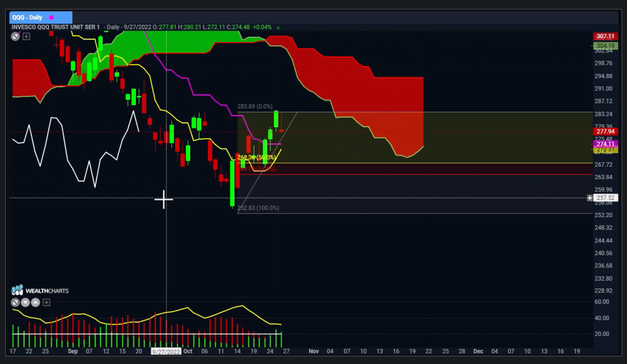Select the QQQ - Daily chart tab
627x364 pixels.
point(41,17)
